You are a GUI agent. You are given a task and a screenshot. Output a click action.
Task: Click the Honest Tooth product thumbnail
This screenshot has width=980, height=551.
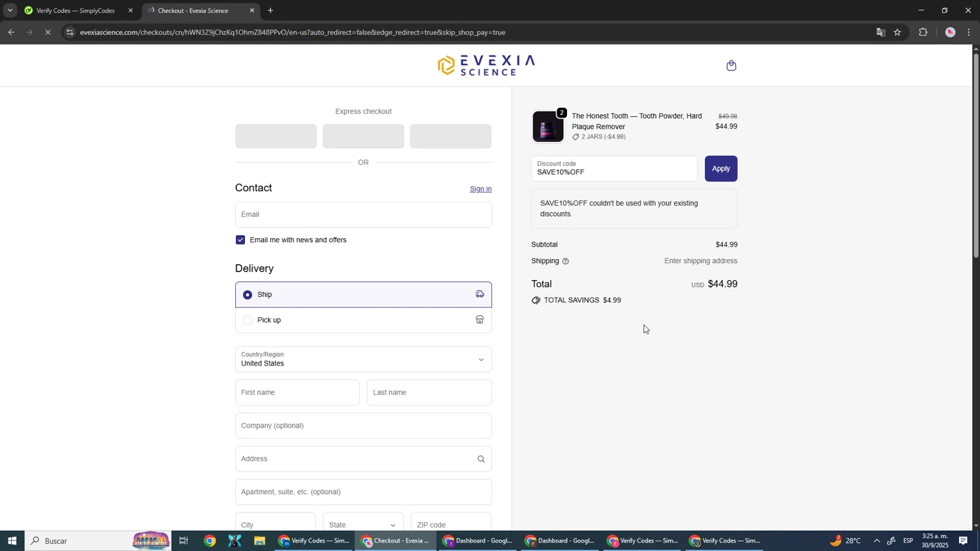[x=547, y=127]
